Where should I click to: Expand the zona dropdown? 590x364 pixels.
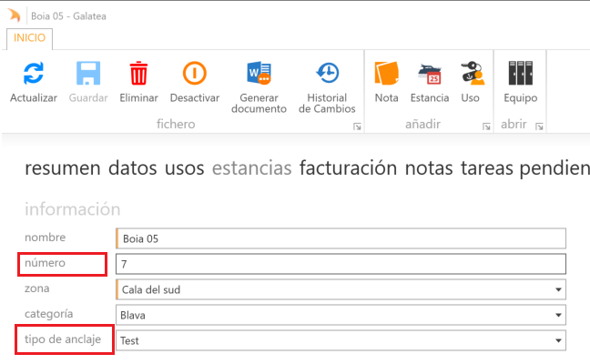[x=557, y=290]
